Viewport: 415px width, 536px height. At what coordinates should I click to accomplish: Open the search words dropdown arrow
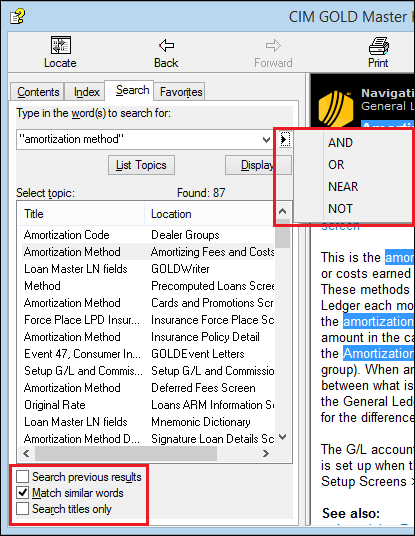pyautogui.click(x=266, y=139)
